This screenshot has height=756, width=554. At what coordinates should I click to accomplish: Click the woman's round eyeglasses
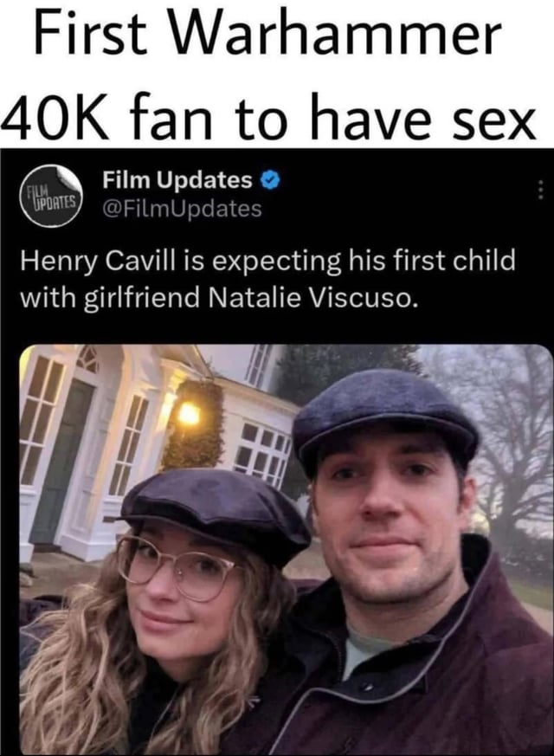(x=177, y=568)
